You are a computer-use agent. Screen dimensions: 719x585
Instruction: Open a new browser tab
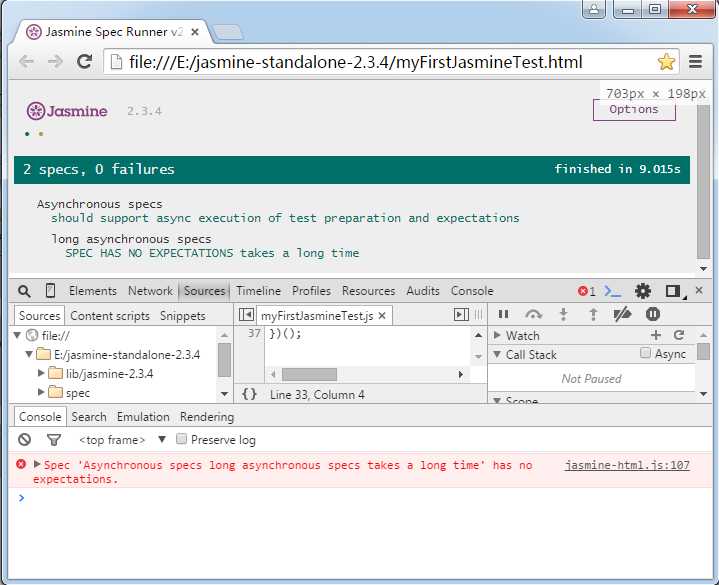[228, 32]
